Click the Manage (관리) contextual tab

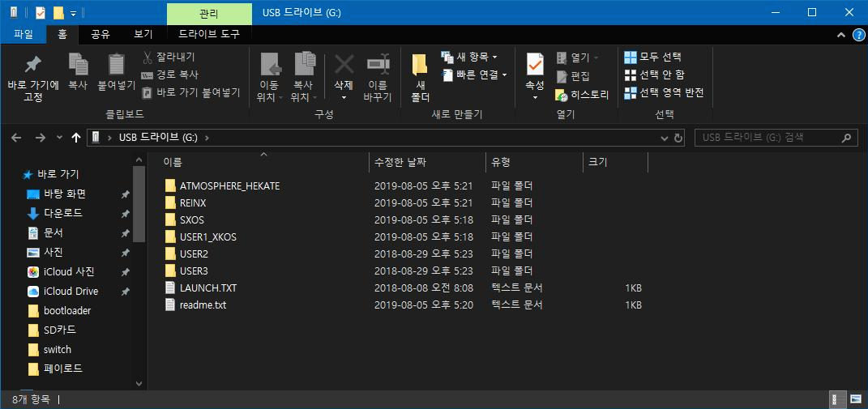tap(209, 13)
